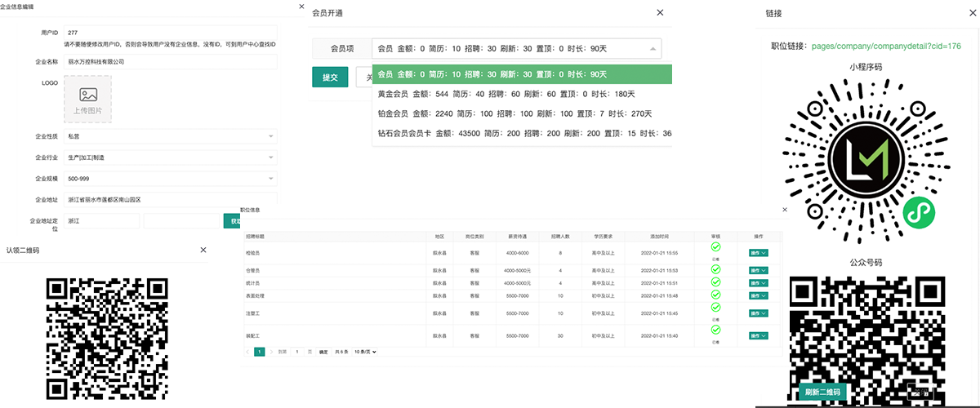The width and height of the screenshot is (980, 408).
Task: Click the 认领二维码 QR code image
Action: coord(106,339)
